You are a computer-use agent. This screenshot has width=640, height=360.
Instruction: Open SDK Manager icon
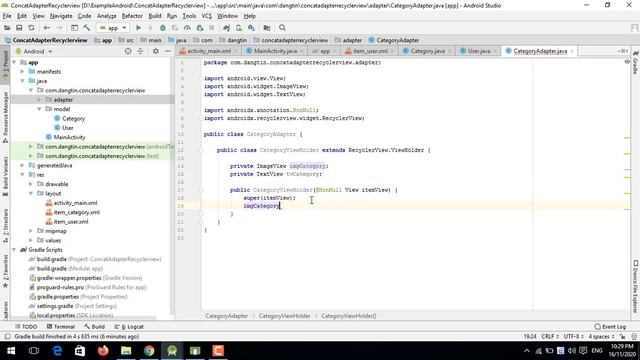(x=251, y=28)
